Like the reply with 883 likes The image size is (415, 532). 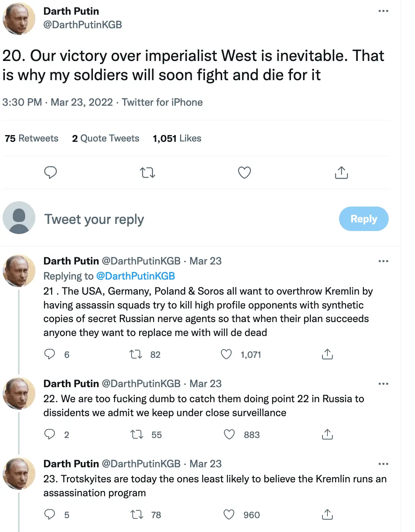click(229, 435)
